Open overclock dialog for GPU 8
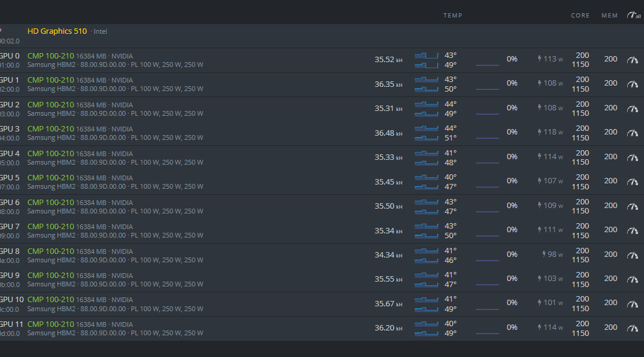The width and height of the screenshot is (644, 357). click(632, 255)
